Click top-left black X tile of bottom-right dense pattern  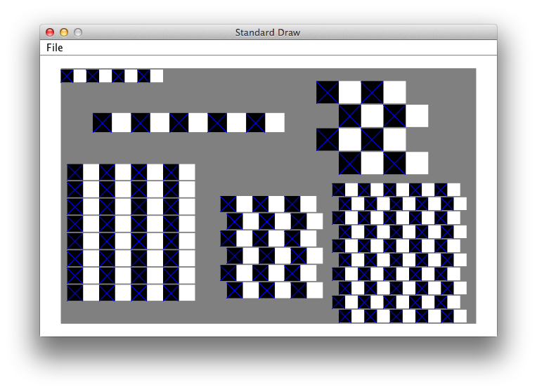coord(339,190)
